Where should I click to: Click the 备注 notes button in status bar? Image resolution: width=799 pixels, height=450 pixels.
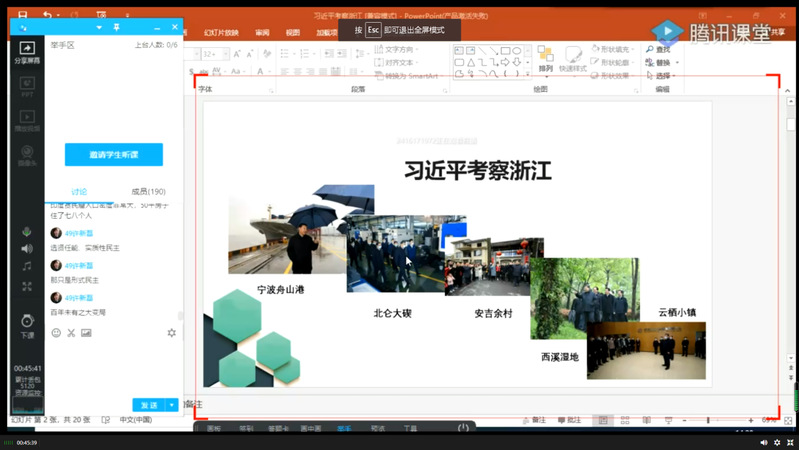(535, 420)
